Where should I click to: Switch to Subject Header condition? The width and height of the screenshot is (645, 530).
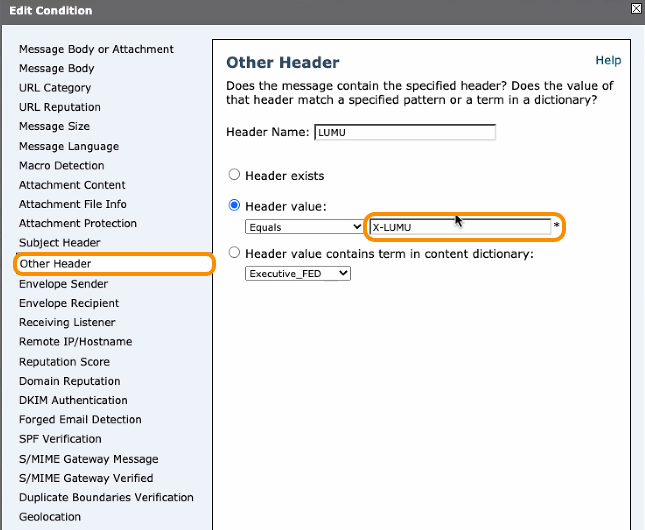(x=60, y=243)
